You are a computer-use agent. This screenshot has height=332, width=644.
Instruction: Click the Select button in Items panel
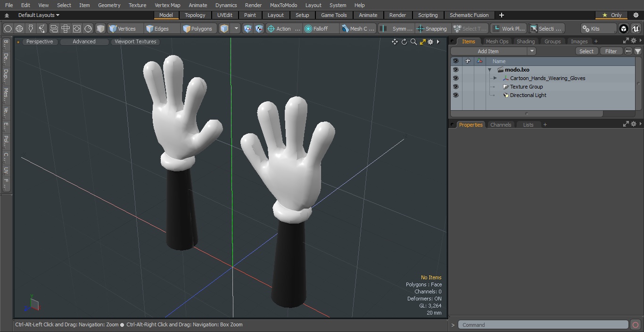586,51
